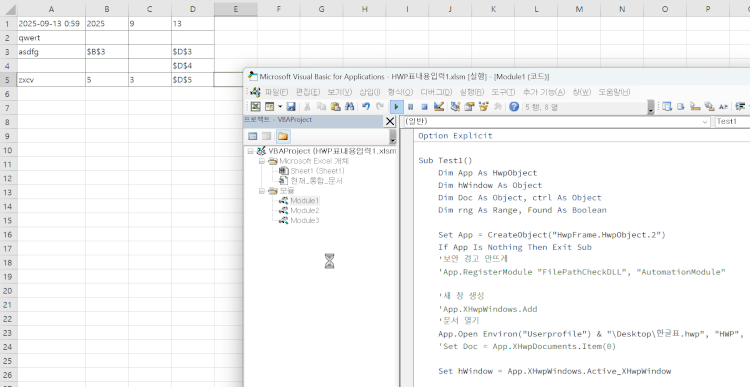Image resolution: width=750 pixels, height=387 pixels.
Task: Click the Insert UserForm toolbar icon
Action: pos(269,106)
